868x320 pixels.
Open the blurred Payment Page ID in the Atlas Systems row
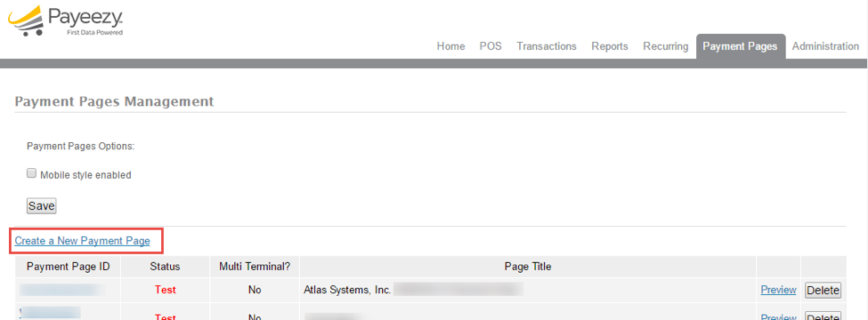pos(62,290)
